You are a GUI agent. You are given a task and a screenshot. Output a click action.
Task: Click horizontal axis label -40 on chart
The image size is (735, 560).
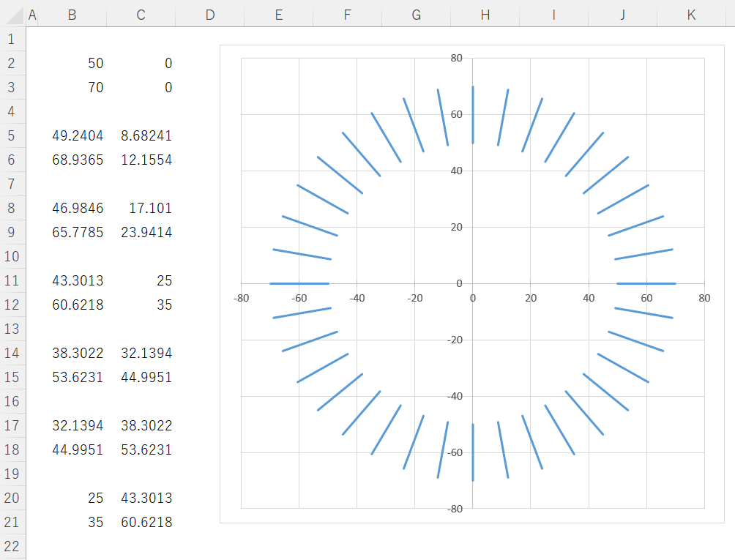357,298
